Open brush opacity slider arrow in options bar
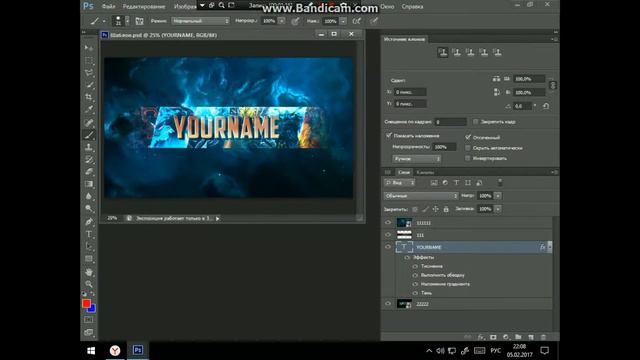The image size is (640, 360). pyautogui.click(x=282, y=21)
